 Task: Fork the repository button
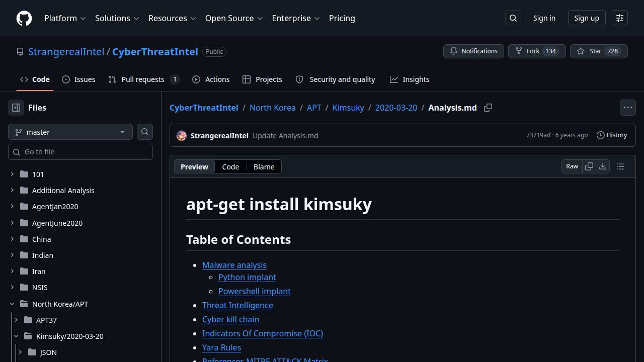pos(537,51)
